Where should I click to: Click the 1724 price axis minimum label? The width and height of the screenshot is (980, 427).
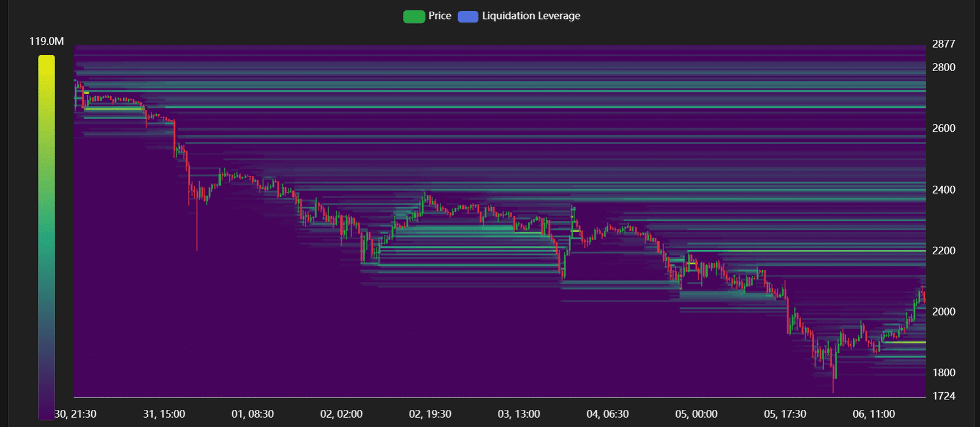point(943,396)
